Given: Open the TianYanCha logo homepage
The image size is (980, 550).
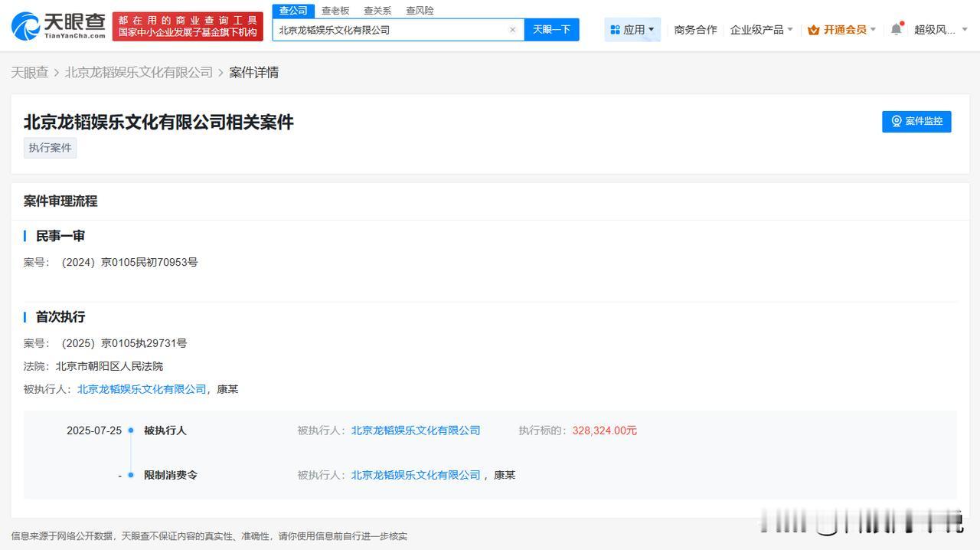Looking at the screenshot, I should (x=58, y=26).
